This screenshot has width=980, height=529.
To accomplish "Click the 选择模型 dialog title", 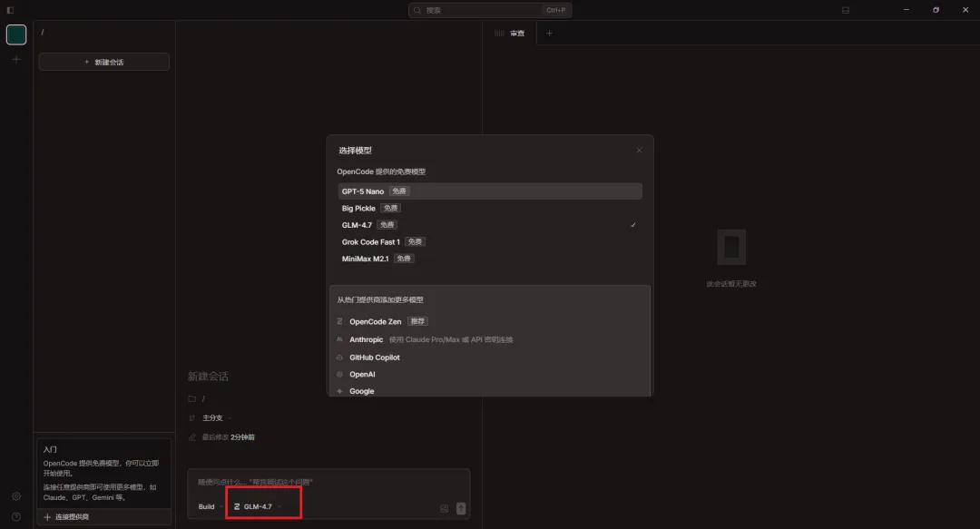I will point(355,151).
